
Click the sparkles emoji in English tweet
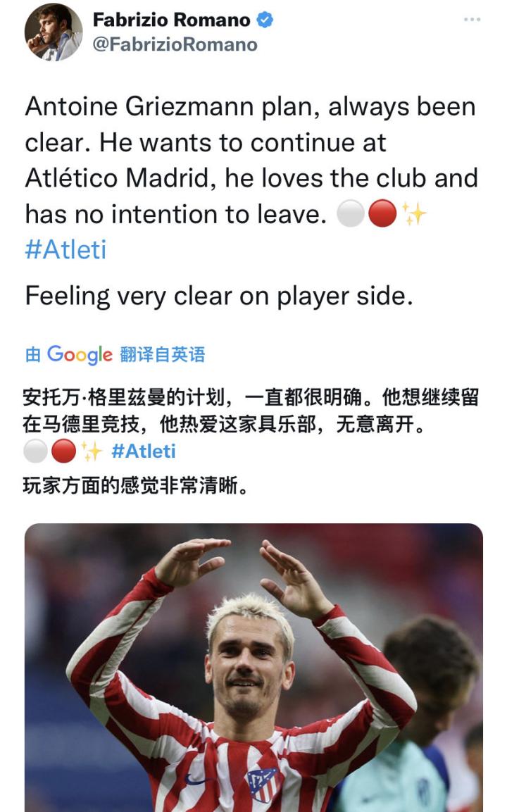click(414, 214)
